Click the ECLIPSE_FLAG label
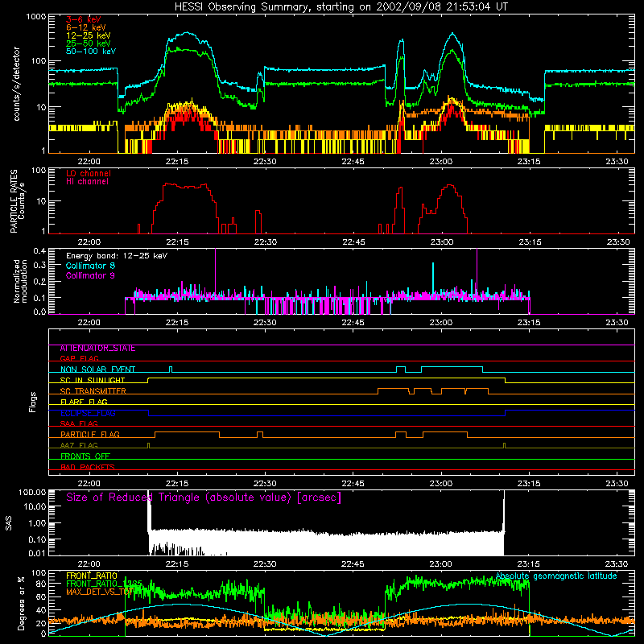The image size is (644, 644). click(88, 413)
